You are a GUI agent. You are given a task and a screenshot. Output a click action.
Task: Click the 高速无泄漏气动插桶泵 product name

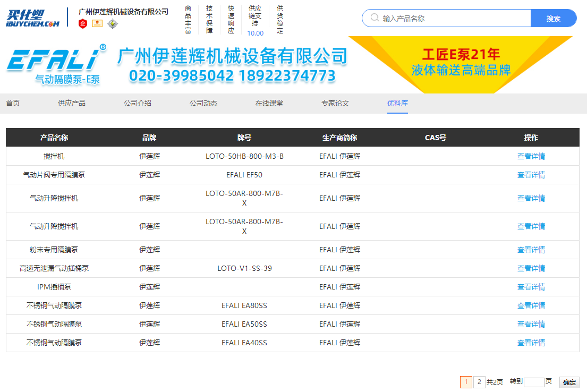pos(54,268)
